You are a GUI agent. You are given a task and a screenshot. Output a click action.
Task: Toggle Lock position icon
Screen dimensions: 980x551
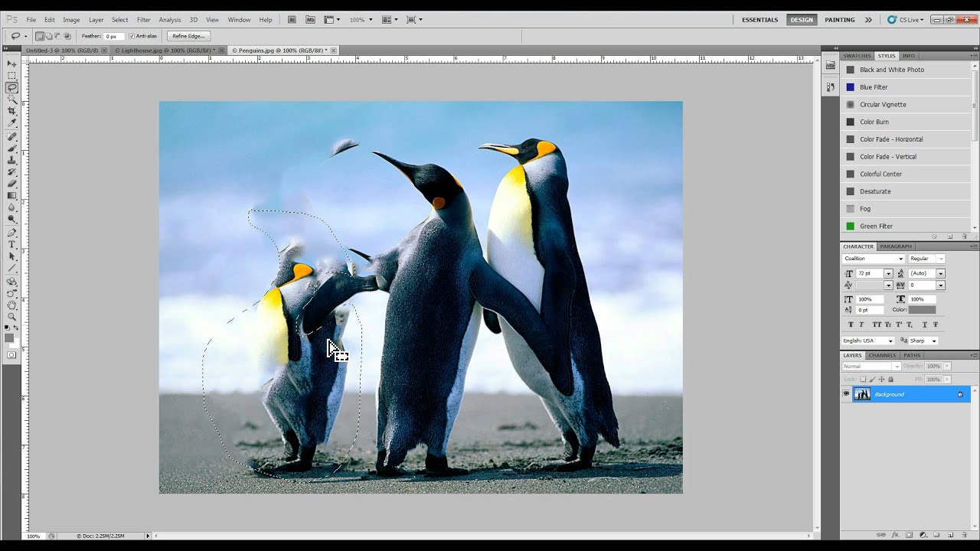click(881, 379)
